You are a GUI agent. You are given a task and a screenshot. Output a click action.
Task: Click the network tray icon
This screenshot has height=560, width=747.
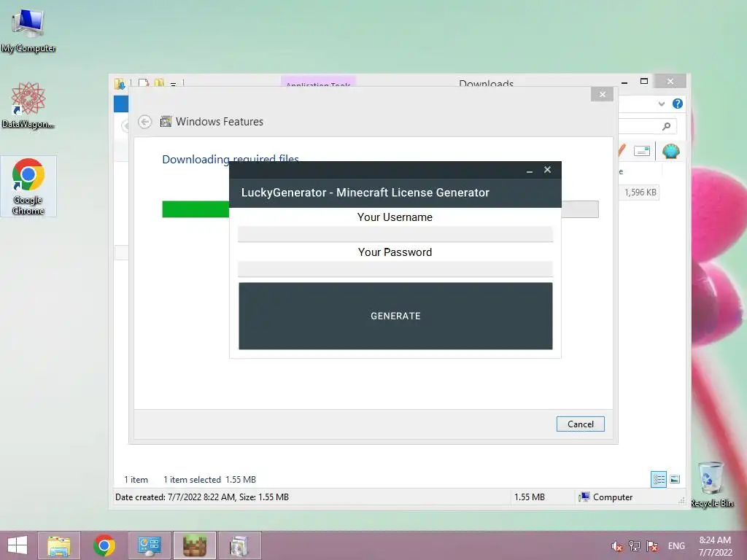coord(634,546)
